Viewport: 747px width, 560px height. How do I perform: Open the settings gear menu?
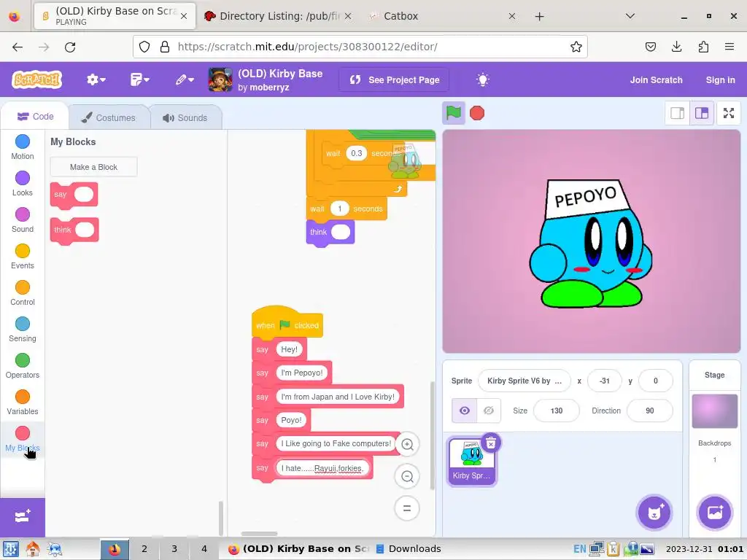[96, 79]
